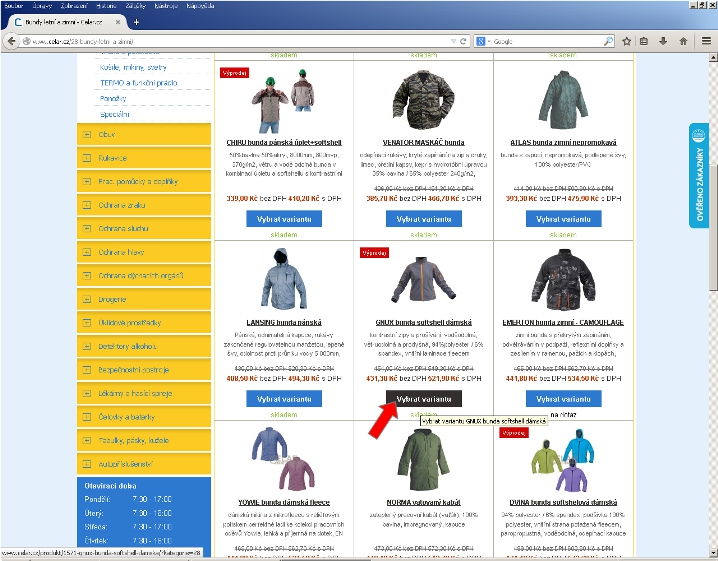This screenshot has height=561, width=718.
Task: Click Vybrat variantu for ATLAS bunda
Action: pyautogui.click(x=563, y=219)
